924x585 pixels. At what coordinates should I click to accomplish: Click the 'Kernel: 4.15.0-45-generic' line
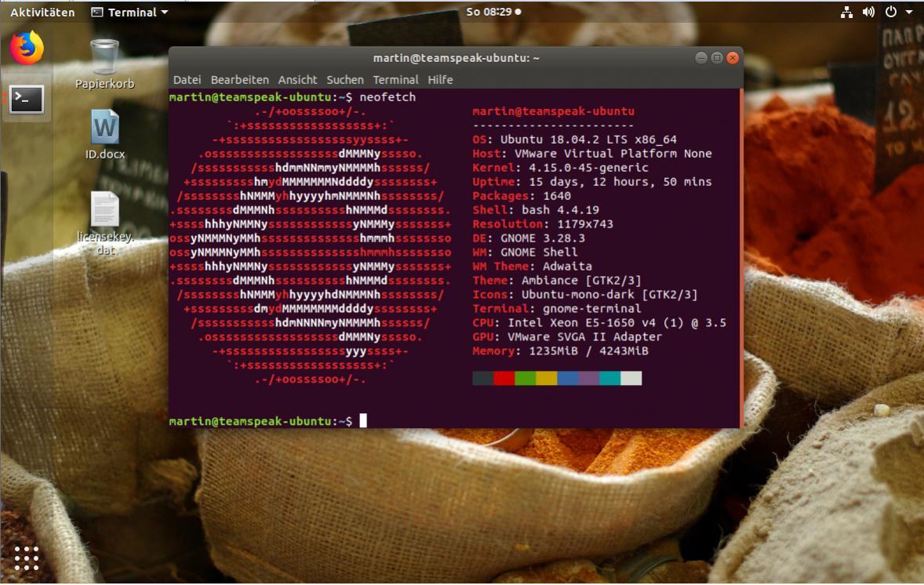(x=560, y=168)
